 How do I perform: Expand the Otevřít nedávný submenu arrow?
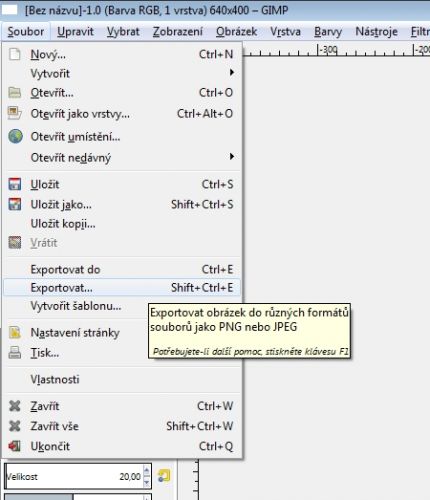pyautogui.click(x=232, y=156)
